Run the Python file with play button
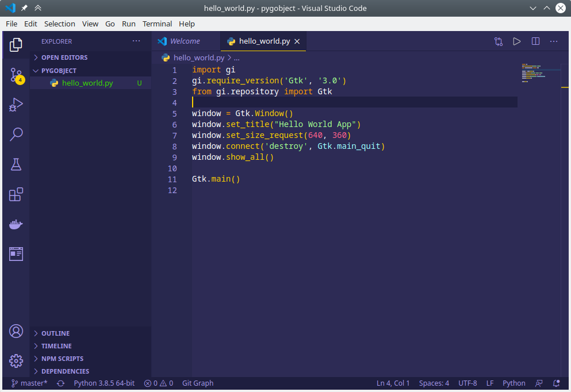Image resolution: width=571 pixels, height=392 pixels. (x=516, y=41)
